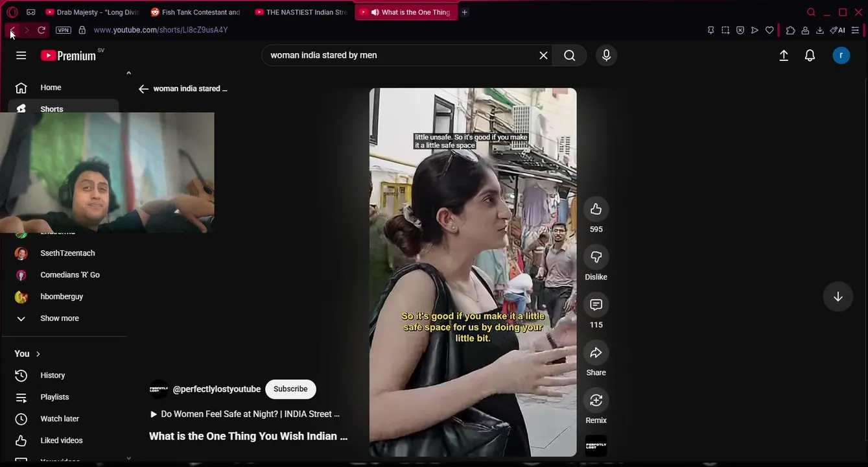This screenshot has width=868, height=467.
Task: Open the GX Corner gamepad icon
Action: [x=30, y=12]
